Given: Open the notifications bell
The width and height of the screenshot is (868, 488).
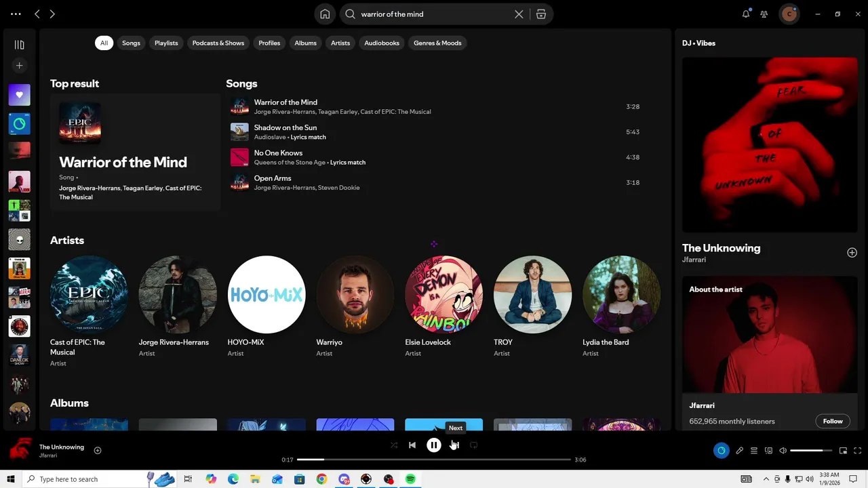Looking at the screenshot, I should [x=746, y=14].
